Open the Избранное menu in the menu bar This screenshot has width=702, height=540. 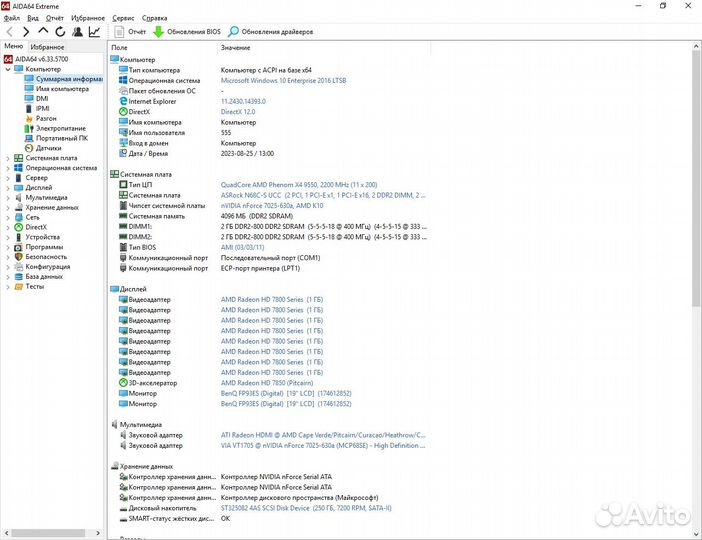coord(88,18)
